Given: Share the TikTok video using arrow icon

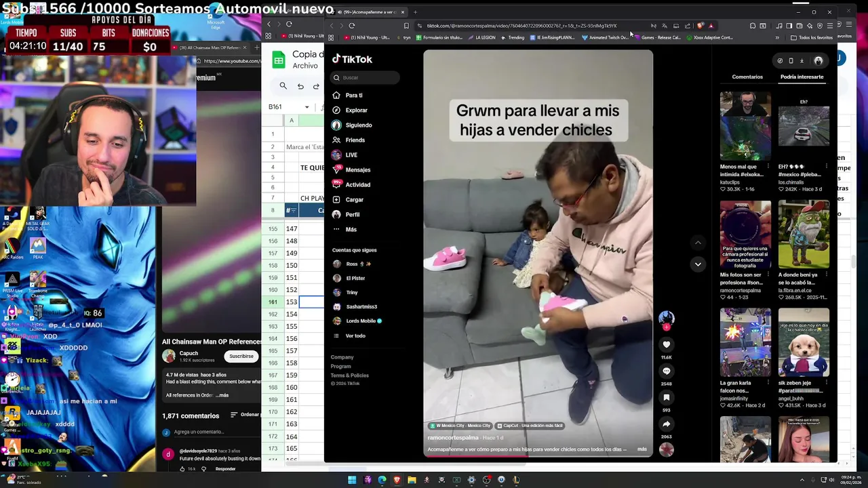Looking at the screenshot, I should coord(667,424).
